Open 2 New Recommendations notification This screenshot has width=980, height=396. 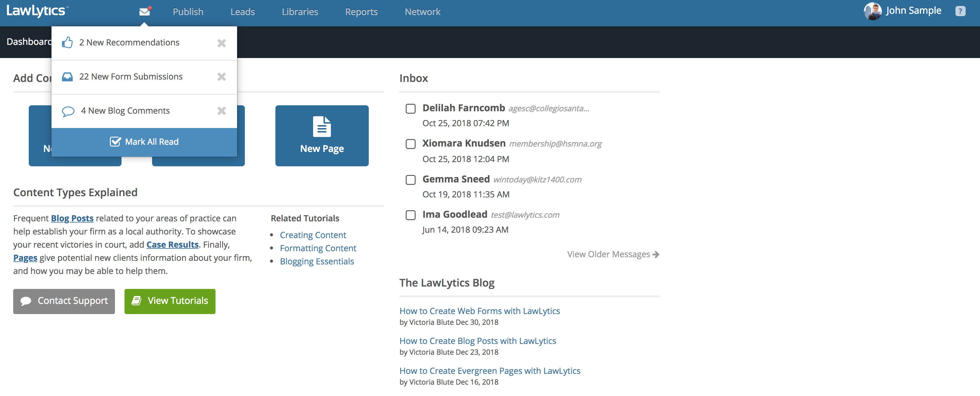click(x=144, y=43)
